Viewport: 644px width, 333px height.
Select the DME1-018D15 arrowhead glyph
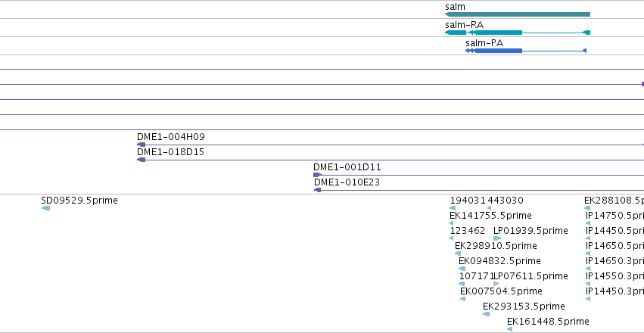coord(142,160)
